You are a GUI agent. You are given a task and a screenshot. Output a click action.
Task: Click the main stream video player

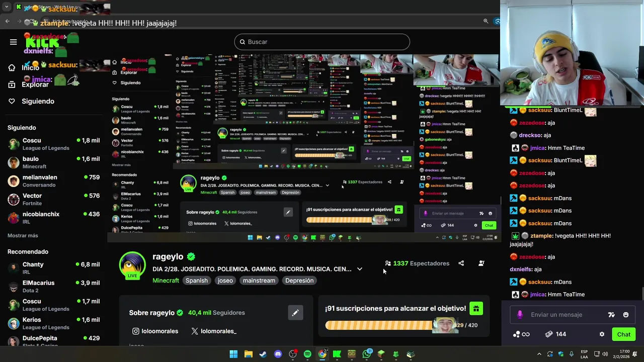[x=304, y=148]
